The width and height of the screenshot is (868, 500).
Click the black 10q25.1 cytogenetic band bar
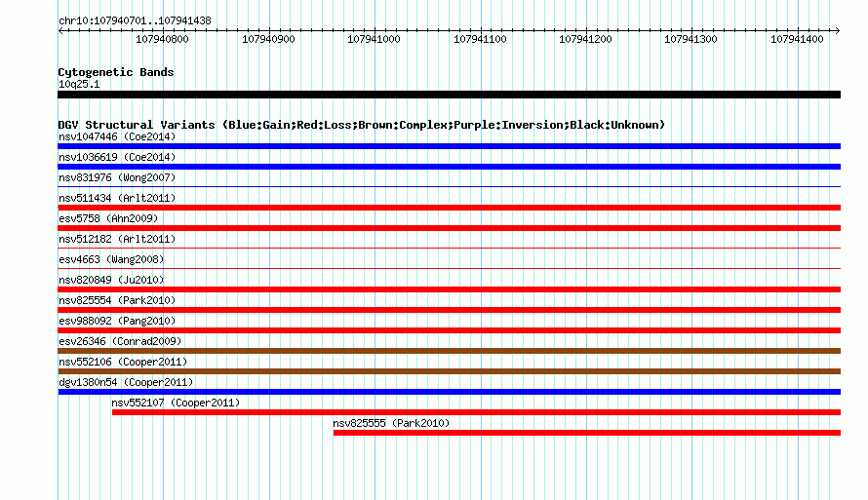[449, 95]
